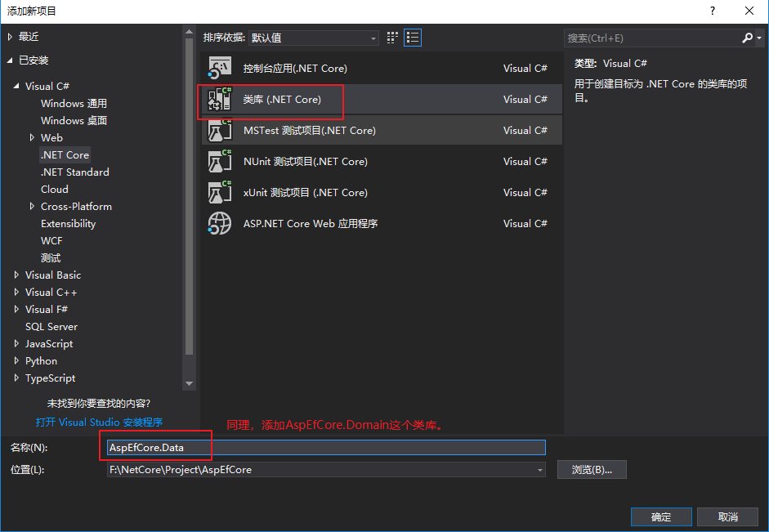Click the MSTest 测试项目 template icon

[x=219, y=130]
